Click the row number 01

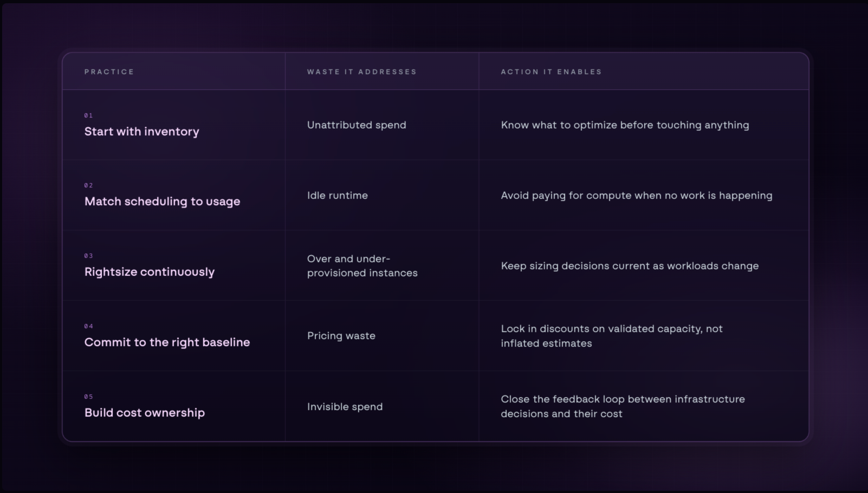pos(88,115)
